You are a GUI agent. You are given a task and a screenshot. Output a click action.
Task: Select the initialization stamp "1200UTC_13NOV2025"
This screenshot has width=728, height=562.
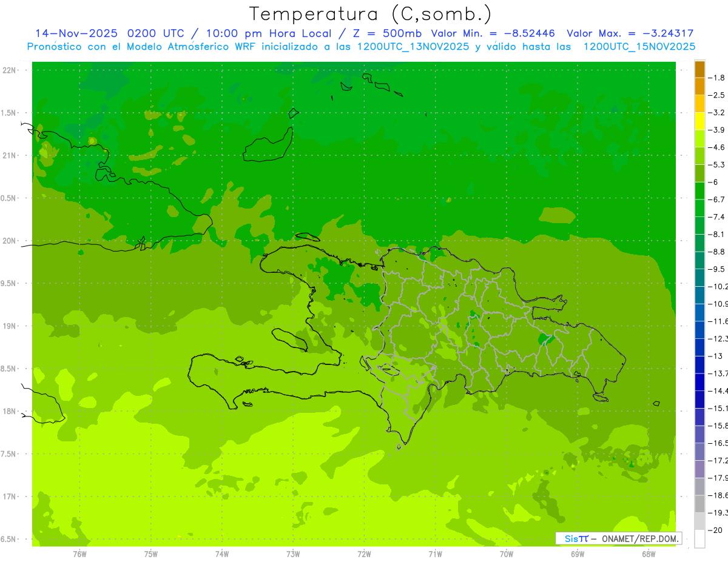click(413, 47)
